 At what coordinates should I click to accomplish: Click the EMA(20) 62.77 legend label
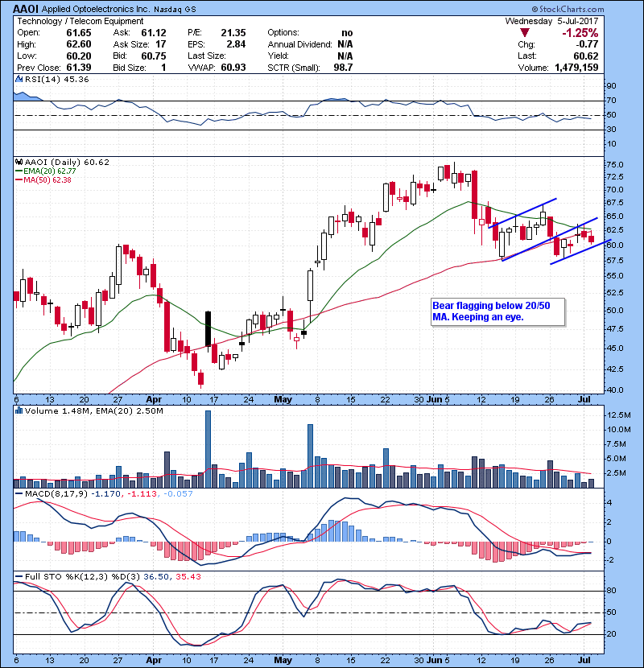(49, 171)
